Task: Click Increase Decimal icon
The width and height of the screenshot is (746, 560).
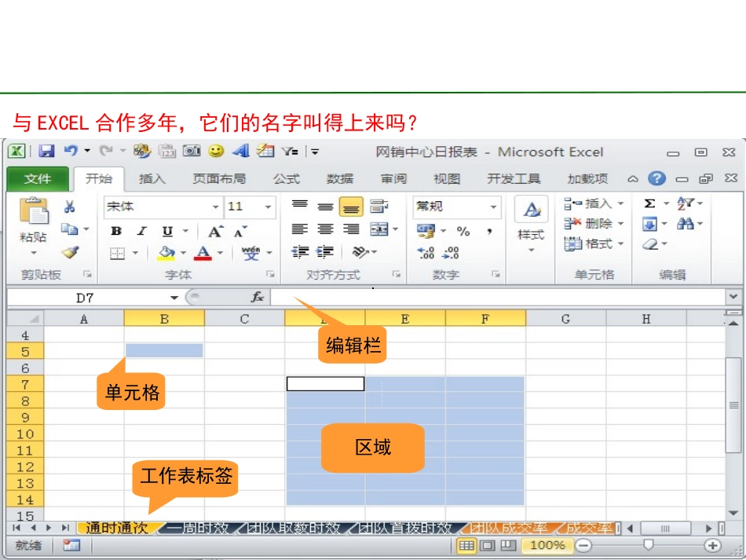Action: point(426,253)
